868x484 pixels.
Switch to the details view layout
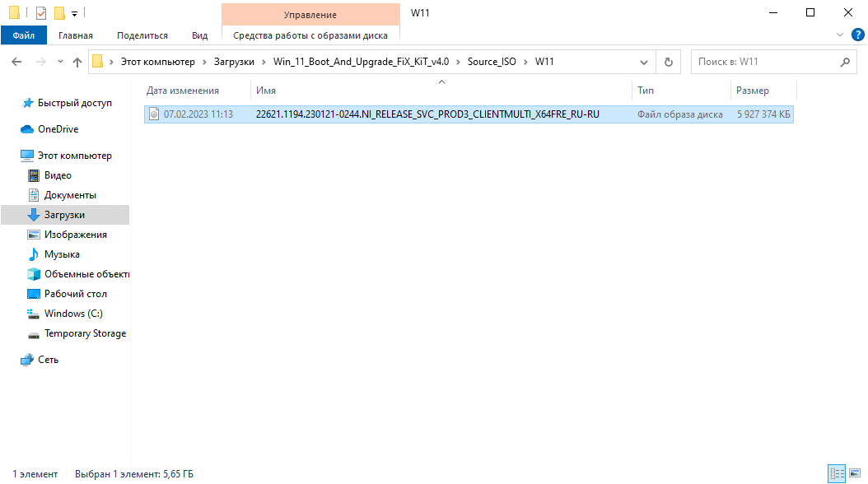point(836,473)
